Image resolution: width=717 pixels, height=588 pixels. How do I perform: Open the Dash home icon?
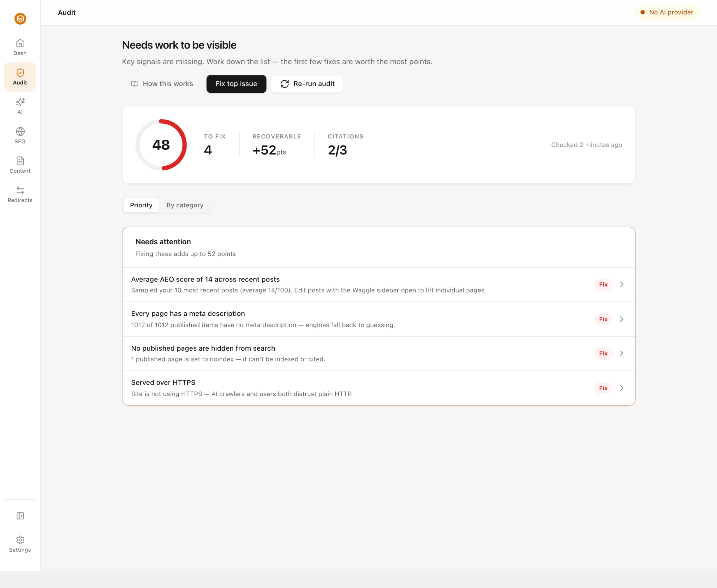click(20, 43)
